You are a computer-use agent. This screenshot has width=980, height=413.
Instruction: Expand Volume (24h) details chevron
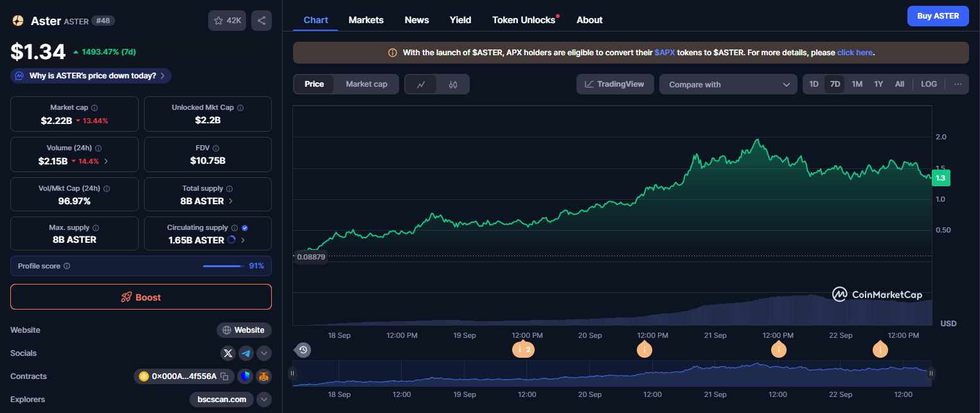point(106,161)
